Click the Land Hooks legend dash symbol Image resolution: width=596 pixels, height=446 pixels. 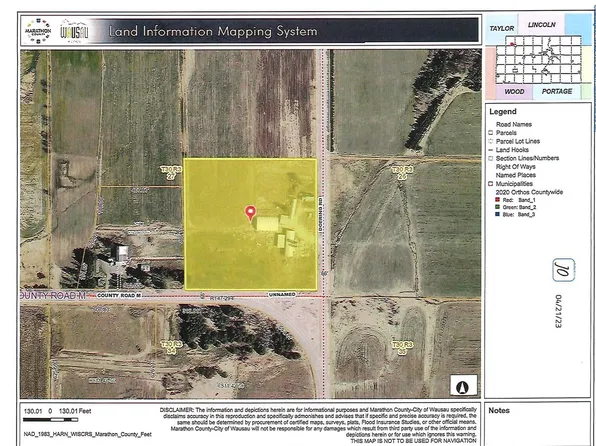click(491, 150)
